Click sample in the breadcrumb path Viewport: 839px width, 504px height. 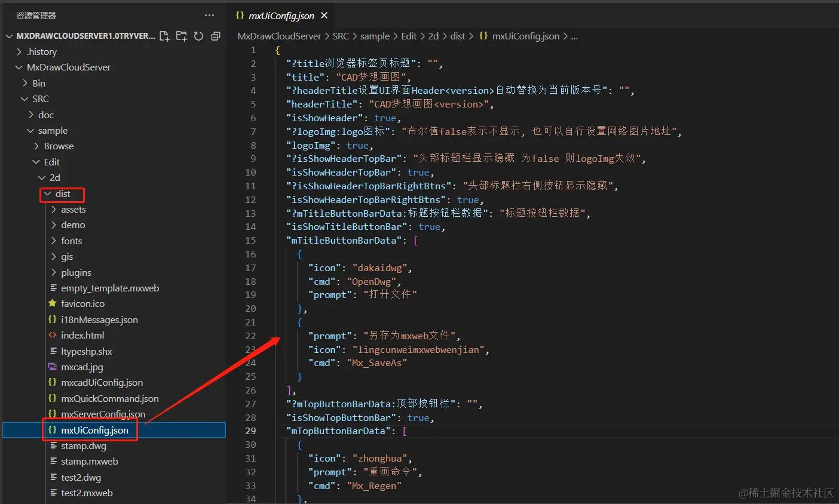coord(375,36)
